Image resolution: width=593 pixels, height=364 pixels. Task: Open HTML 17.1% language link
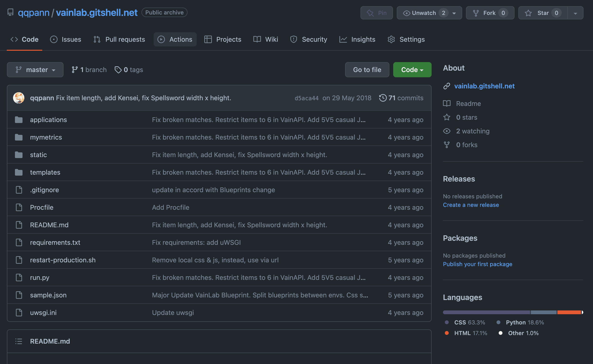466,333
